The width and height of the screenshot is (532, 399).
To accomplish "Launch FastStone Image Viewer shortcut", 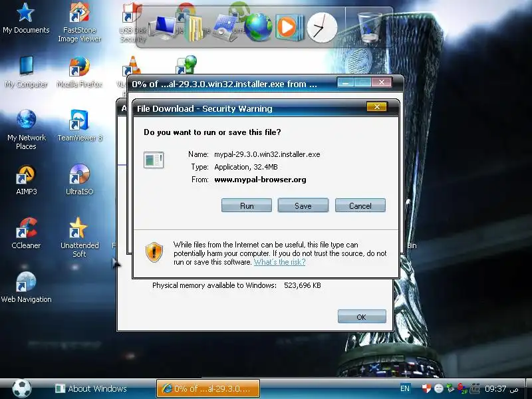I will pyautogui.click(x=79, y=23).
